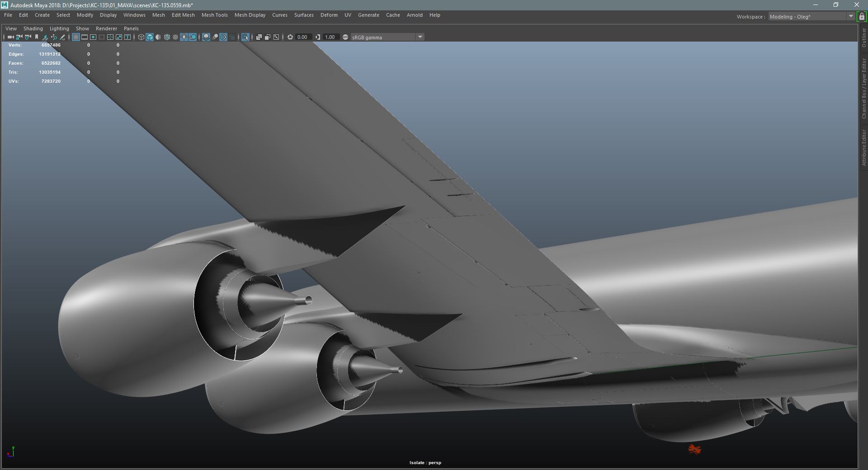Toggle the Safe Action overlay
Screen dimensions: 868x470
click(x=119, y=37)
